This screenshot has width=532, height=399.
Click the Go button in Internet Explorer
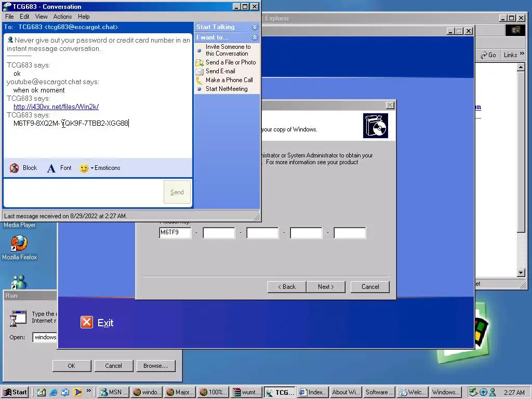click(x=488, y=55)
